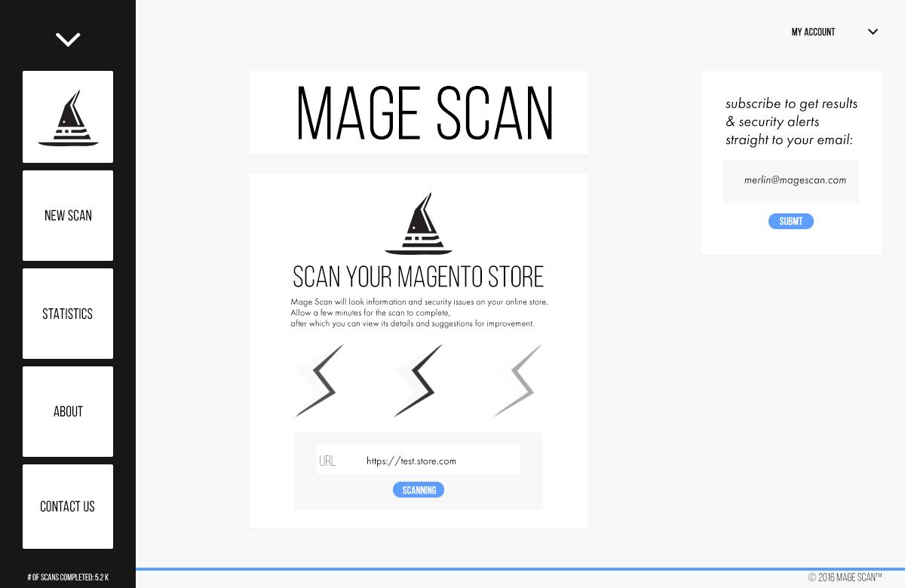Select the wizard hat icon above scan heading
This screenshot has height=588, width=905.
point(419,223)
